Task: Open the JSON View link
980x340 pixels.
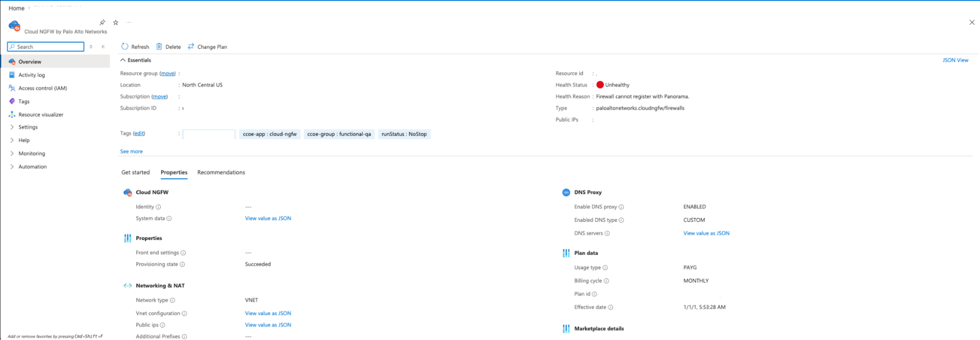Action: 955,60
